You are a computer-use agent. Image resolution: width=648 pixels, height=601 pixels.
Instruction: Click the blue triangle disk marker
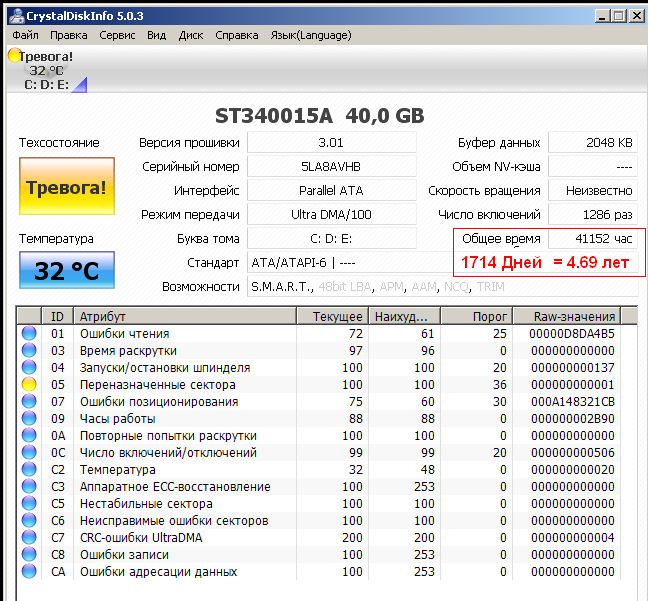point(79,85)
